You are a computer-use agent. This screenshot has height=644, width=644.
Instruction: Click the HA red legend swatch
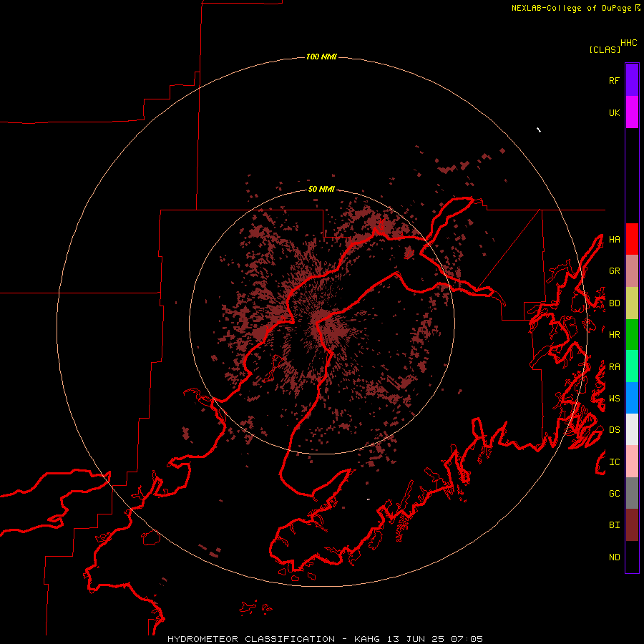(632, 239)
